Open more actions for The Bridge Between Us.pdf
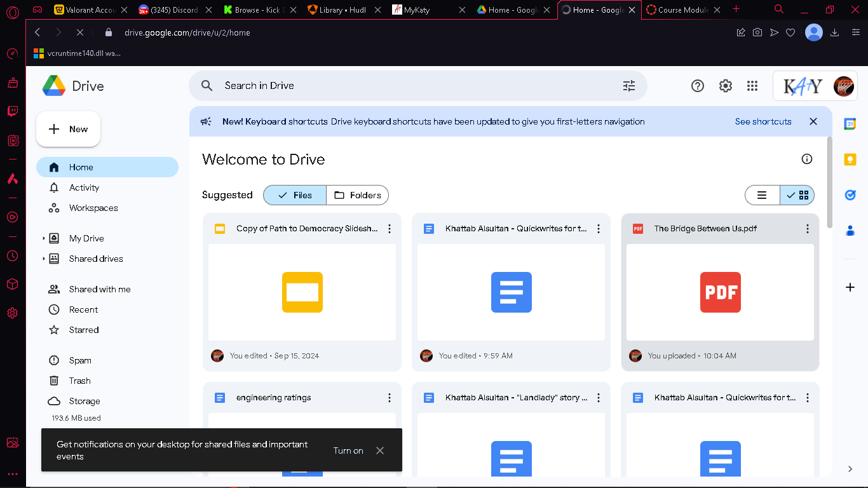Screen dimensions: 868x488 pos(808,229)
